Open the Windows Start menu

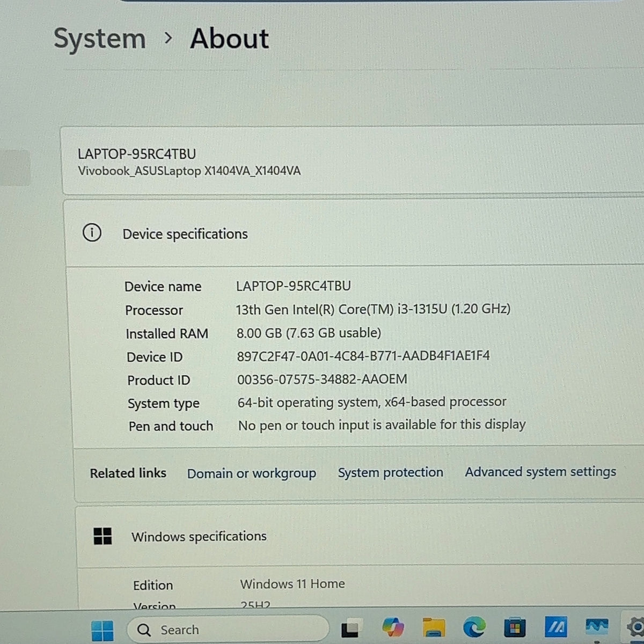click(x=103, y=630)
